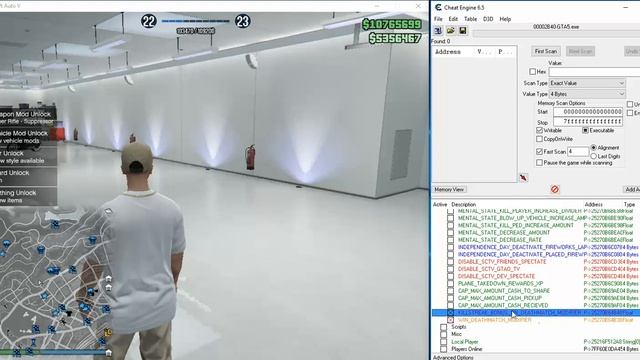This screenshot has width=640, height=360.
Task: Open the Value Type dropdown
Action: (587, 94)
